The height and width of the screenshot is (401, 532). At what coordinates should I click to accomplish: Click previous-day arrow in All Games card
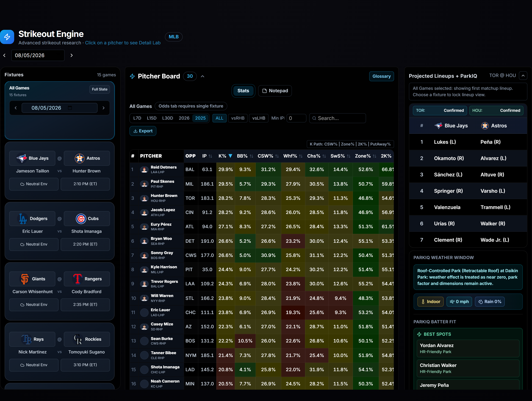pyautogui.click(x=16, y=108)
